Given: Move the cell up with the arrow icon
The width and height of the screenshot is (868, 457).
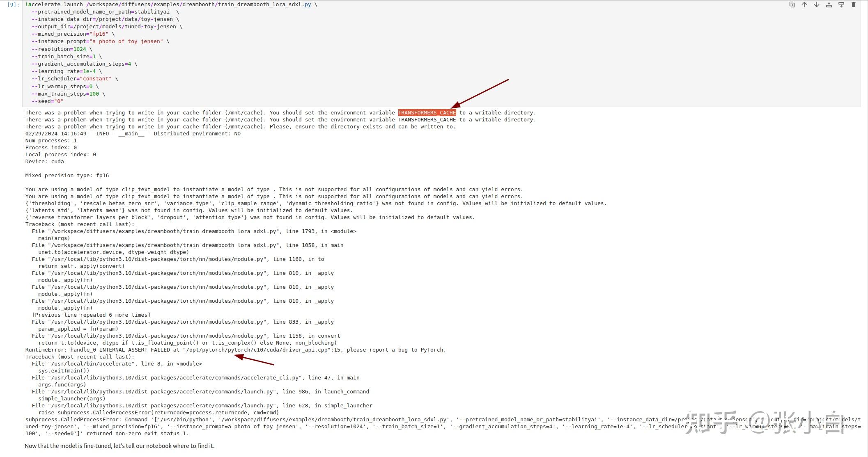Looking at the screenshot, I should pyautogui.click(x=804, y=5).
